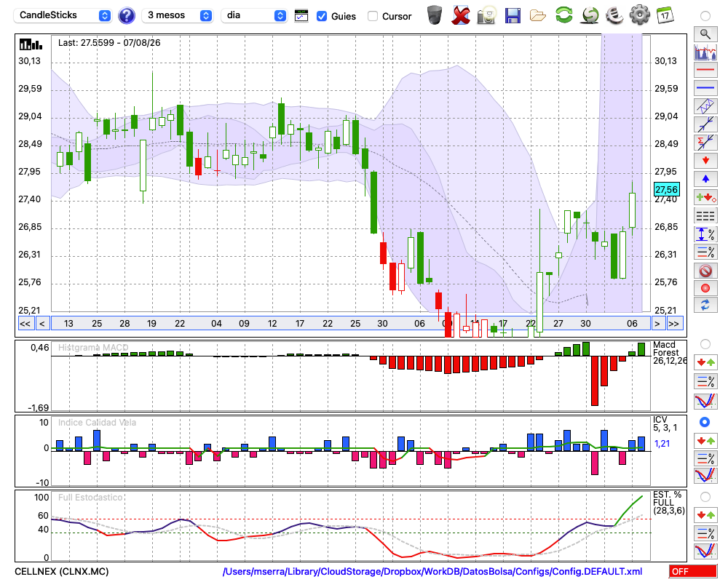The height and width of the screenshot is (582, 728).
Task: Open the dia interval dropdown
Action: click(254, 15)
